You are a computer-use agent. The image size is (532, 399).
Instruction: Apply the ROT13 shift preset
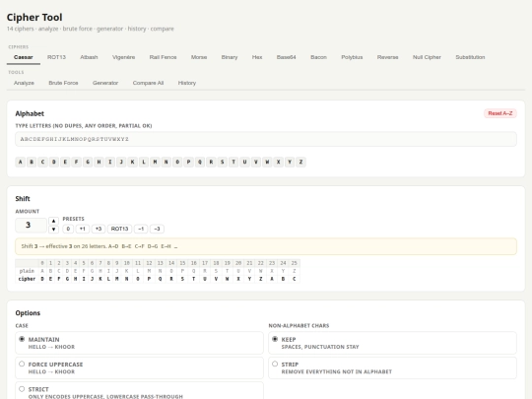click(x=119, y=229)
